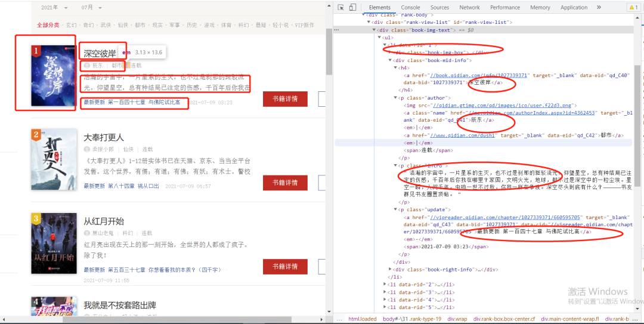Collapse the p class update node
Viewport: 644px width, 324px height.
click(x=395, y=209)
